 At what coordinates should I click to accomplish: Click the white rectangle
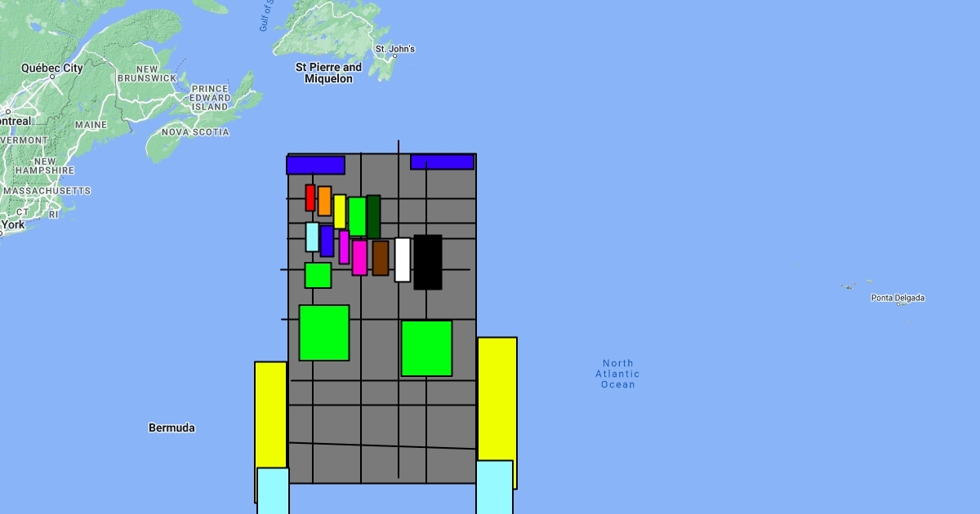point(403,259)
